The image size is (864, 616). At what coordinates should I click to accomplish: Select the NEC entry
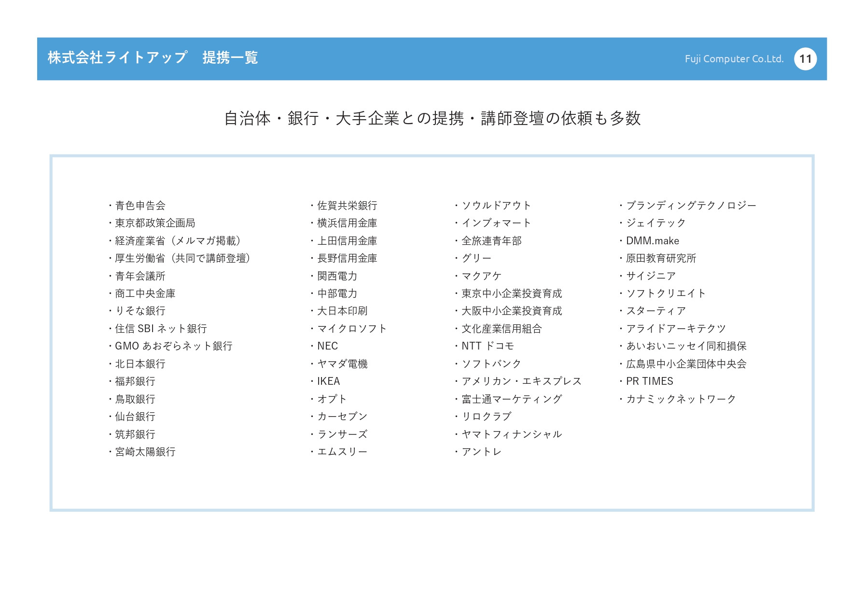[x=324, y=346]
